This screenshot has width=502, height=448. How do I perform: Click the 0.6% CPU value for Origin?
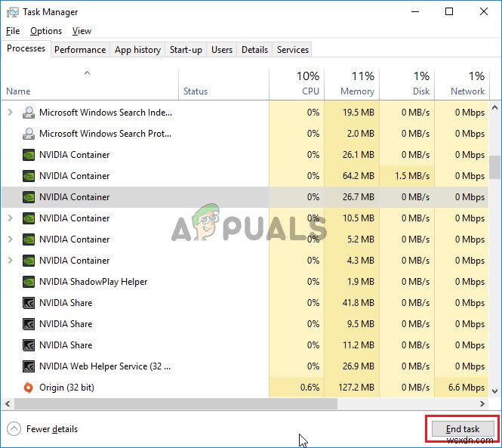click(310, 388)
